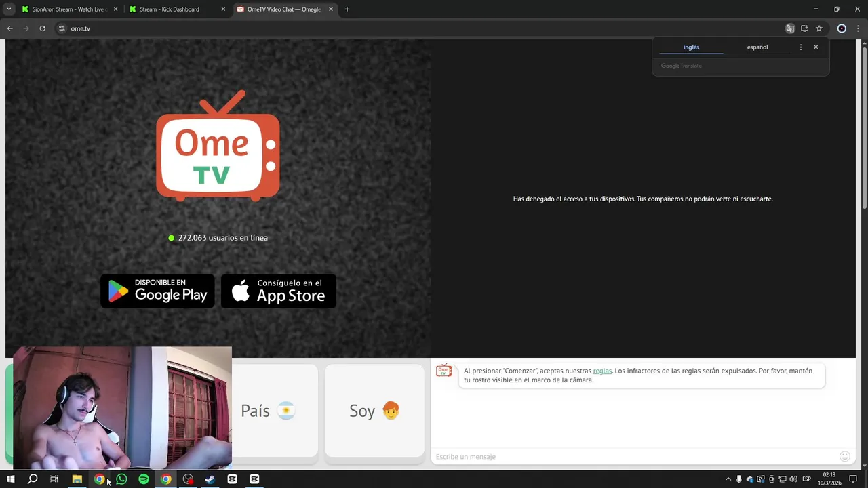Click the webcam overlay thumbnail
The height and width of the screenshot is (488, 868).
point(123,407)
